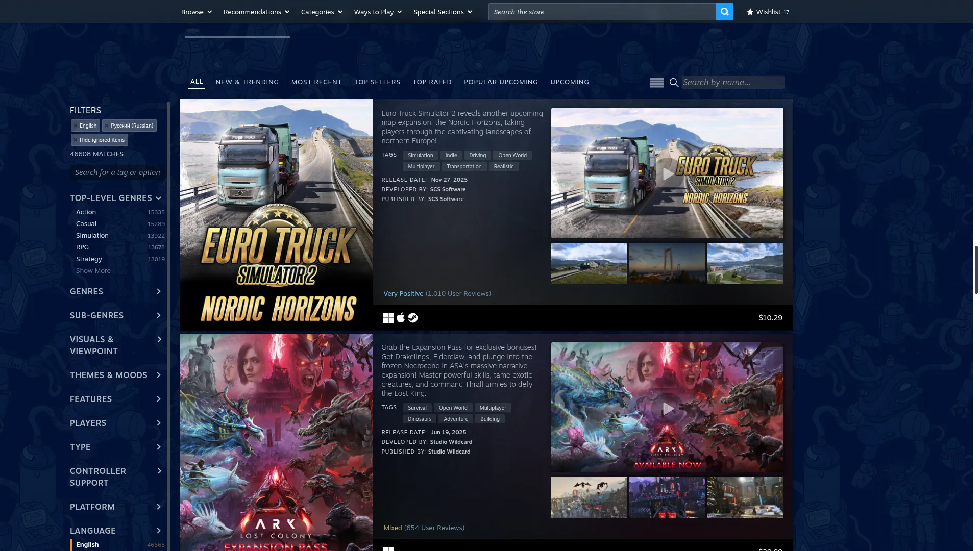Open the Recommendations dropdown menu

coord(256,12)
